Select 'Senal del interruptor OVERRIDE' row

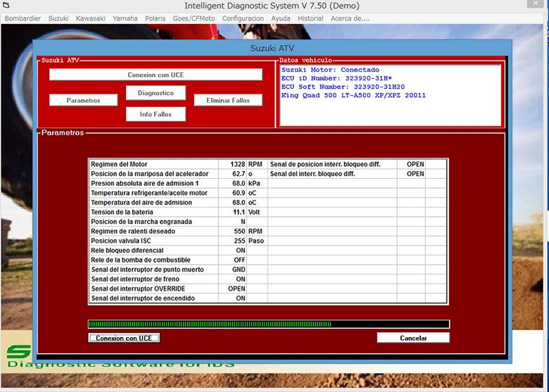pos(154,289)
